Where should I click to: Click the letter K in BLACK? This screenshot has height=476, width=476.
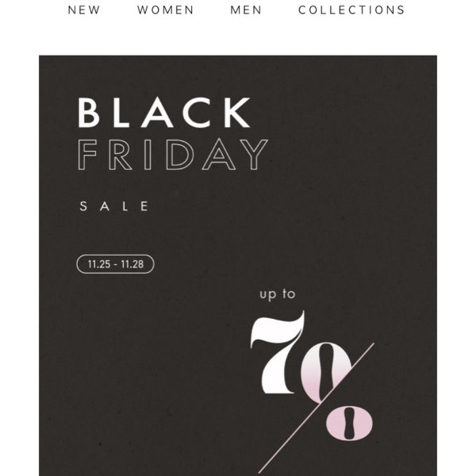[237, 113]
